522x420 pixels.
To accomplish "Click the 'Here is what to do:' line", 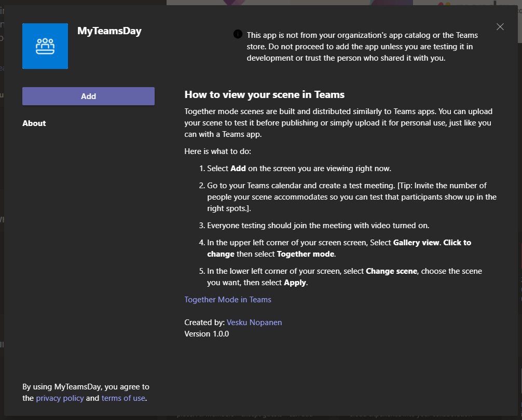I will click(217, 151).
